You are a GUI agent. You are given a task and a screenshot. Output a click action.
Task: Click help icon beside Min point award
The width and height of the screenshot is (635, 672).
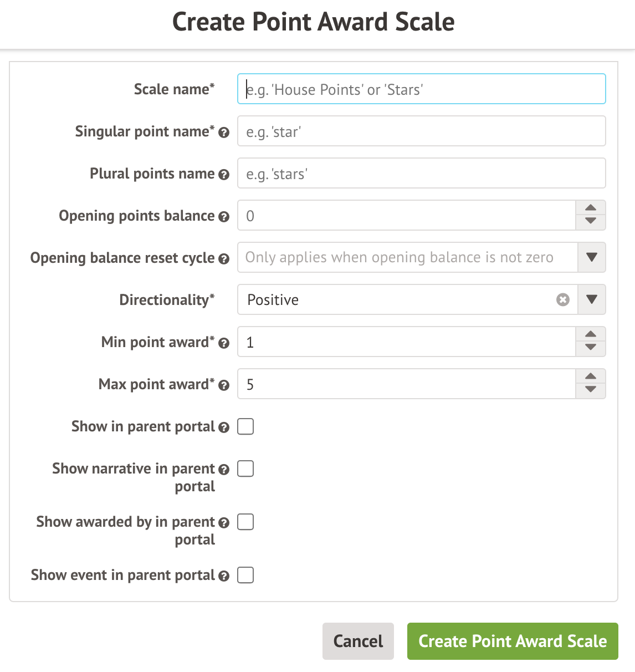pyautogui.click(x=224, y=343)
